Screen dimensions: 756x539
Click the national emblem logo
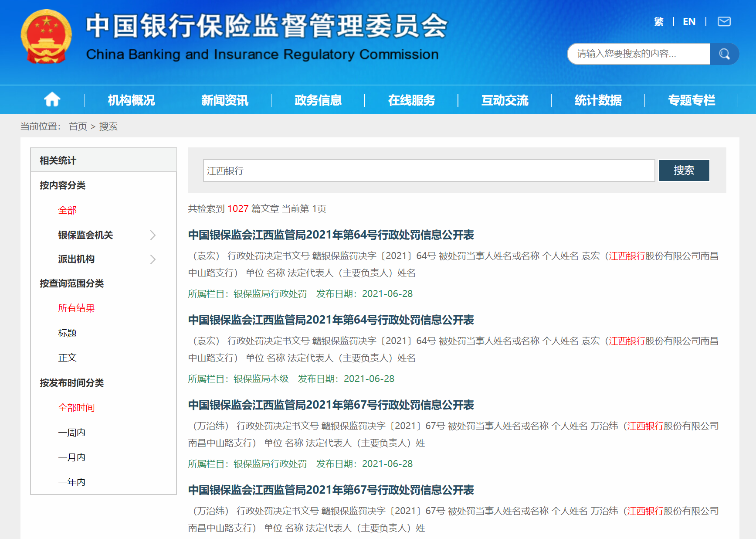pyautogui.click(x=46, y=37)
